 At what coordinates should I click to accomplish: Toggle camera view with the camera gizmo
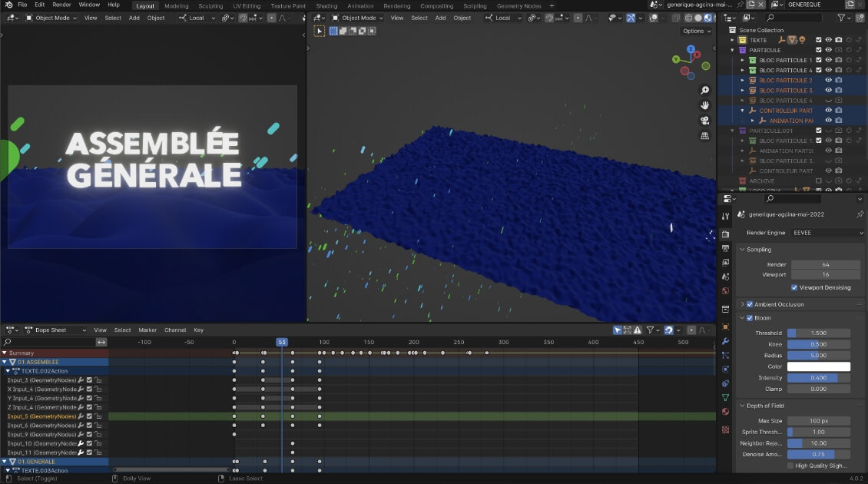click(704, 120)
